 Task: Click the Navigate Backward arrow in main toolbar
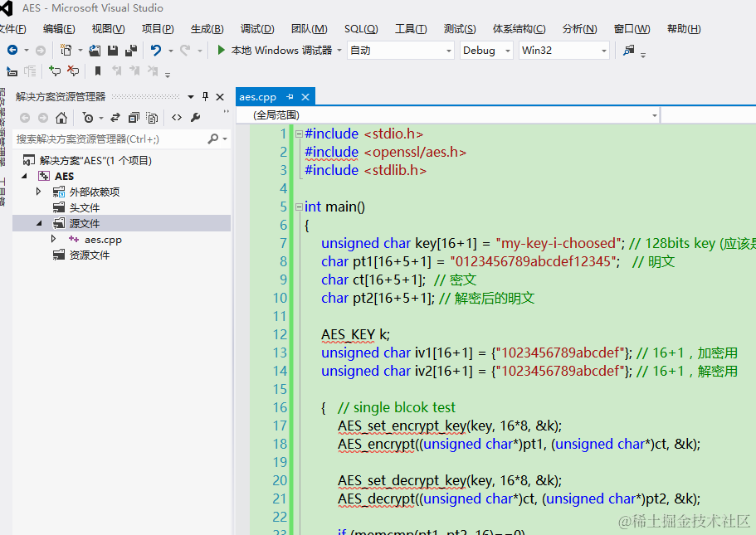point(12,50)
